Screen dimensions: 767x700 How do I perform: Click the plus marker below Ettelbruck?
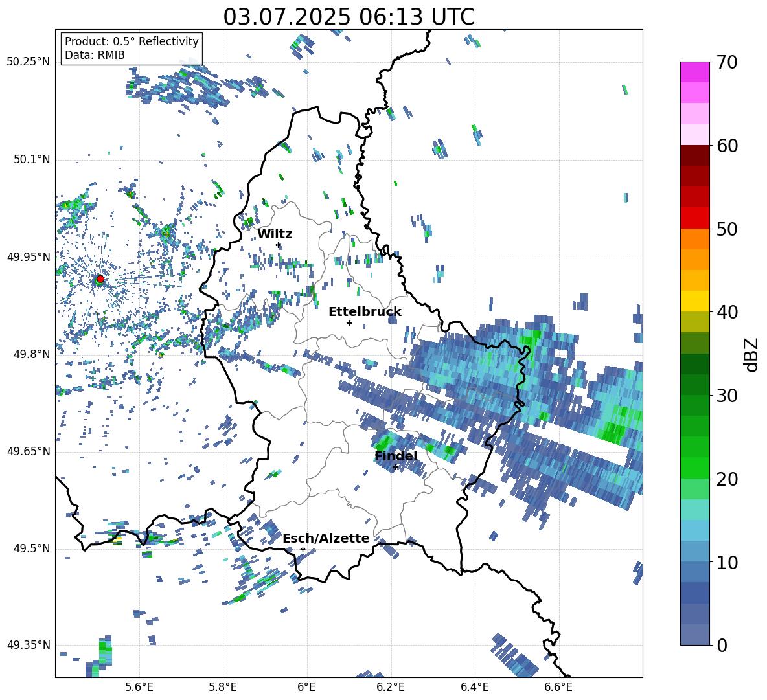pos(349,322)
